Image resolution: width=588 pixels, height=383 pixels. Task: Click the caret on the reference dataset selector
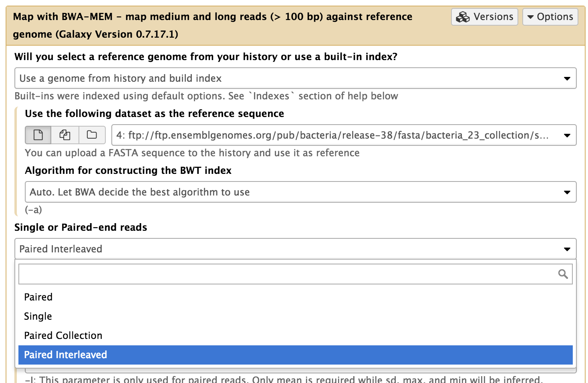(567, 135)
